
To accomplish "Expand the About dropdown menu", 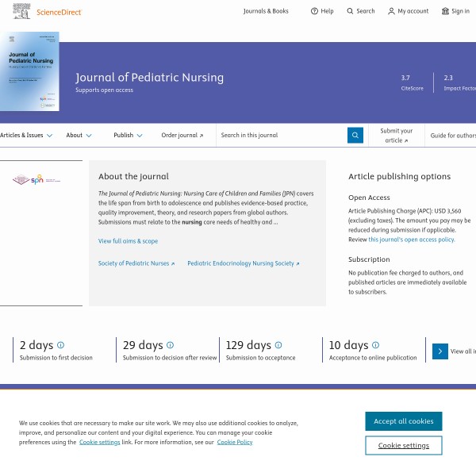I will click(79, 136).
